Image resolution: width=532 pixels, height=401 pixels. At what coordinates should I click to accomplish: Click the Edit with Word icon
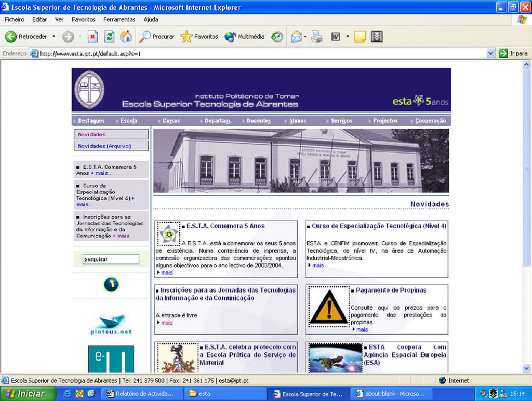(x=335, y=37)
